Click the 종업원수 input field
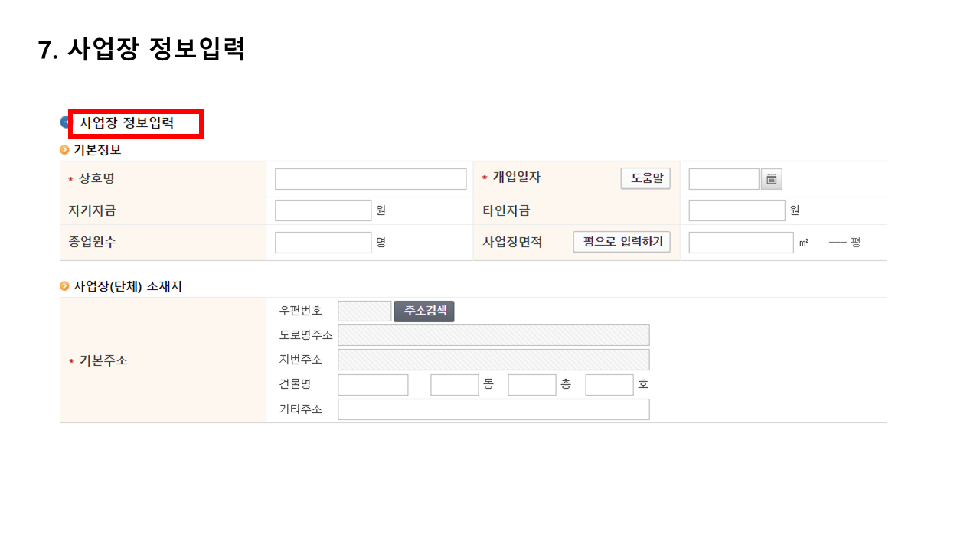This screenshot has height=551, width=980. coord(322,242)
